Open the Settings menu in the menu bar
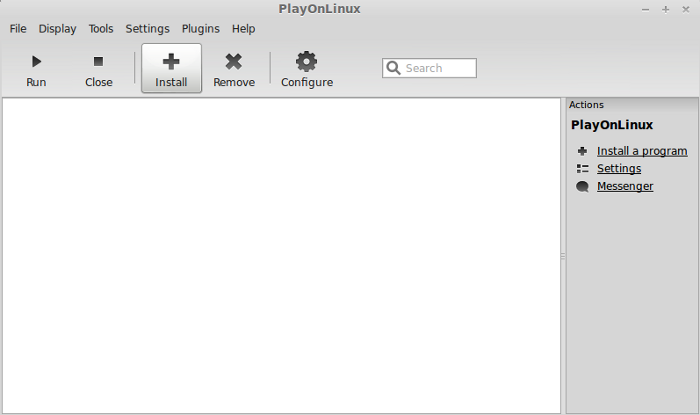This screenshot has width=700, height=415. (147, 29)
